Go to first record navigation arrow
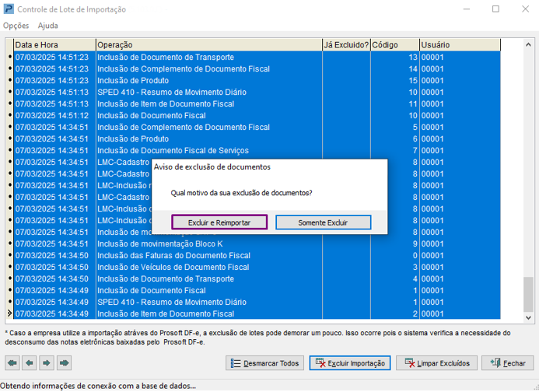 12,362
